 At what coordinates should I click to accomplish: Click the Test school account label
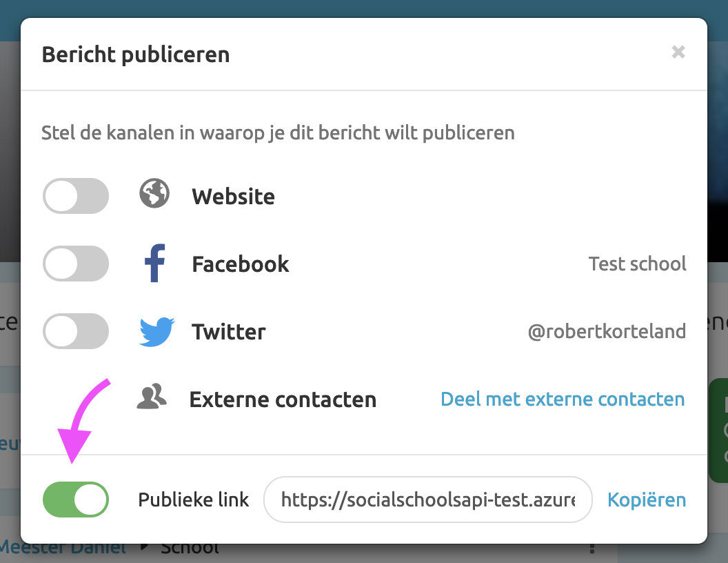[637, 264]
